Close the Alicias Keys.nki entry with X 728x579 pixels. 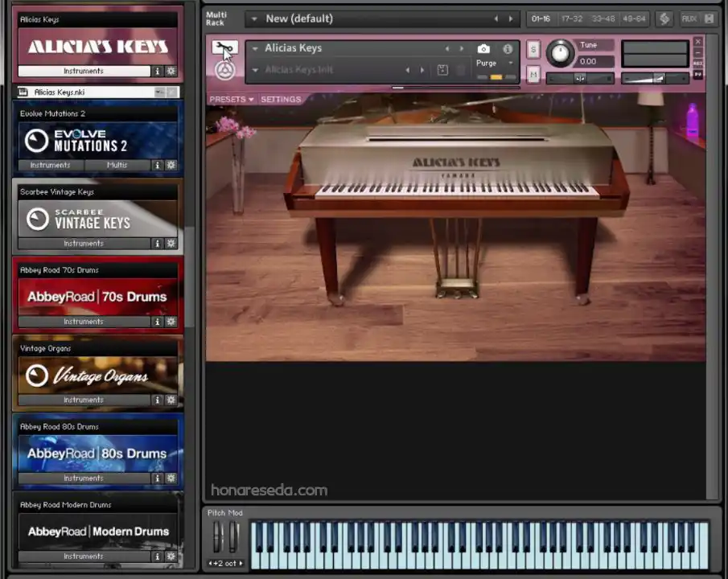[x=173, y=92]
